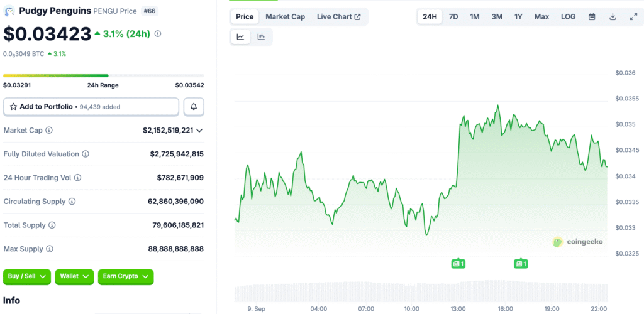This screenshot has height=314, width=644.
Task: Open the calendar date range picker
Action: [x=592, y=17]
